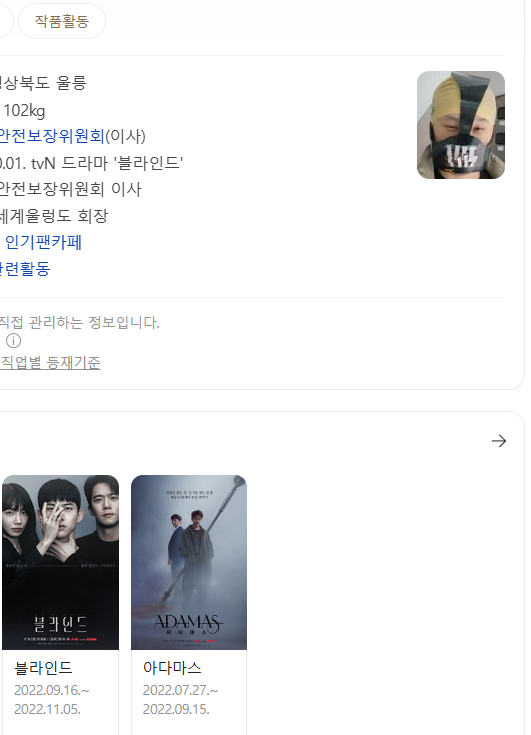531x735 pixels.
Task: Click the tvN 드라마 '블라인드' career line
Action: click(x=91, y=163)
